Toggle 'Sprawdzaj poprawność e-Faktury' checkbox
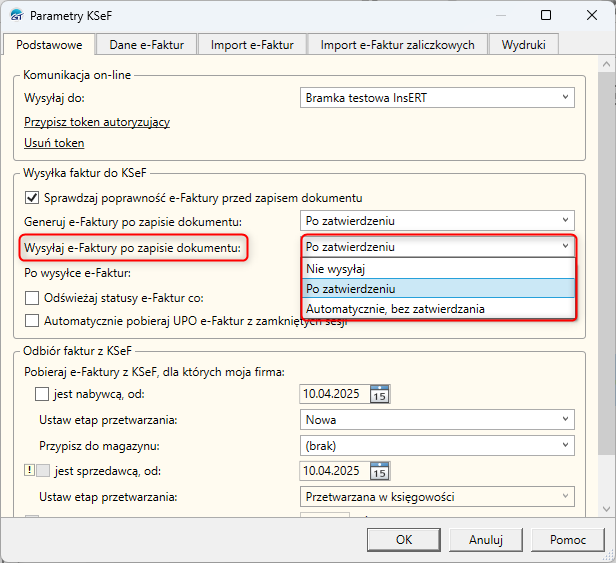The width and height of the screenshot is (616, 563). (32, 197)
